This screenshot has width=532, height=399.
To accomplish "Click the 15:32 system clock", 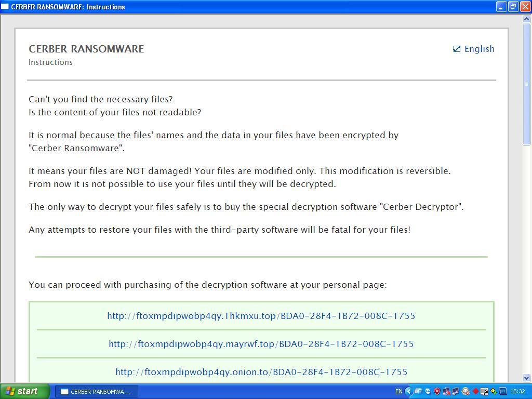I will pyautogui.click(x=518, y=392).
